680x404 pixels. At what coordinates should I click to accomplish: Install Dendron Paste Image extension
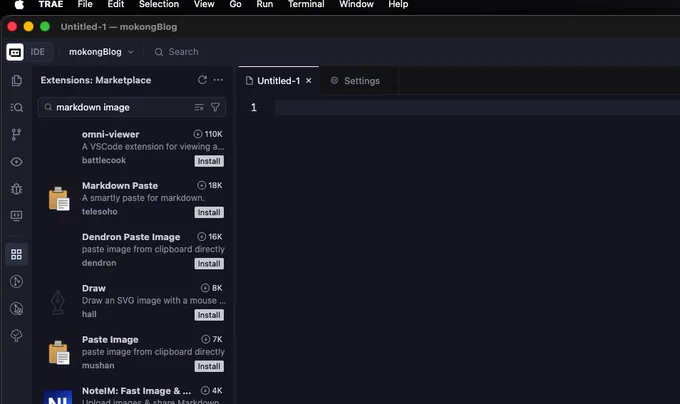pos(209,264)
